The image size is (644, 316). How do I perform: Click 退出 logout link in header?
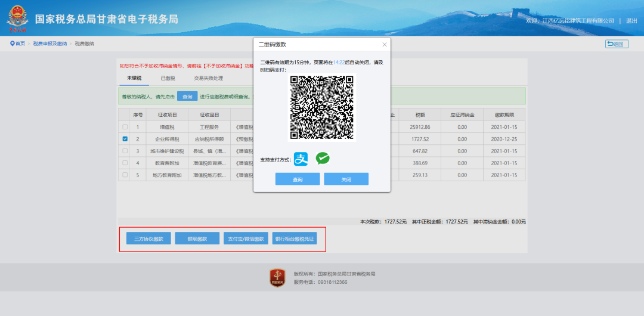[631, 20]
